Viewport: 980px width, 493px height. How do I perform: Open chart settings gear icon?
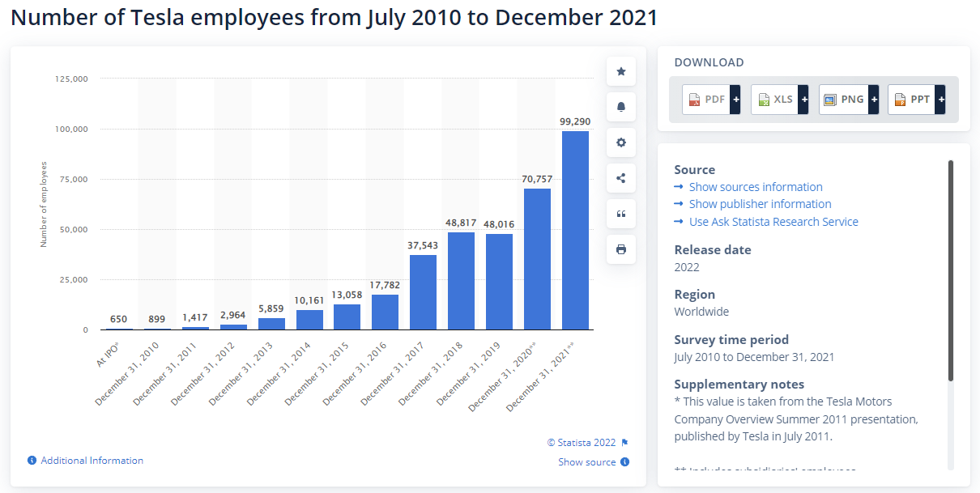pyautogui.click(x=621, y=142)
